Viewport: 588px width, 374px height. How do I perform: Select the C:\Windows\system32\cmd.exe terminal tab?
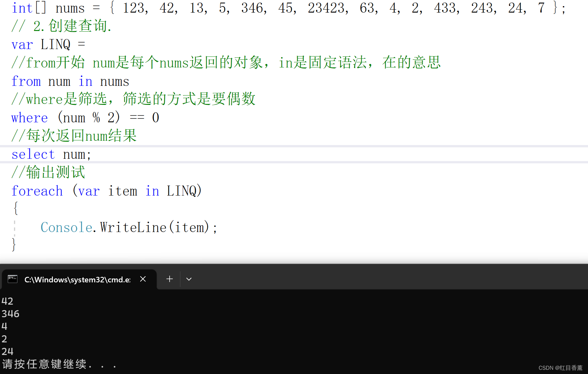point(77,279)
